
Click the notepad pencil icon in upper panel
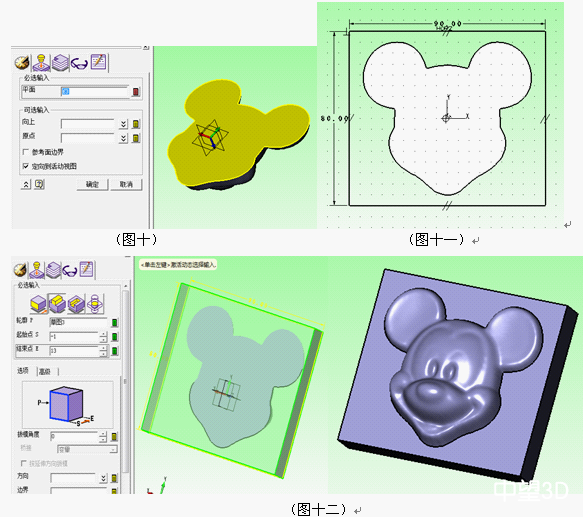98,62
